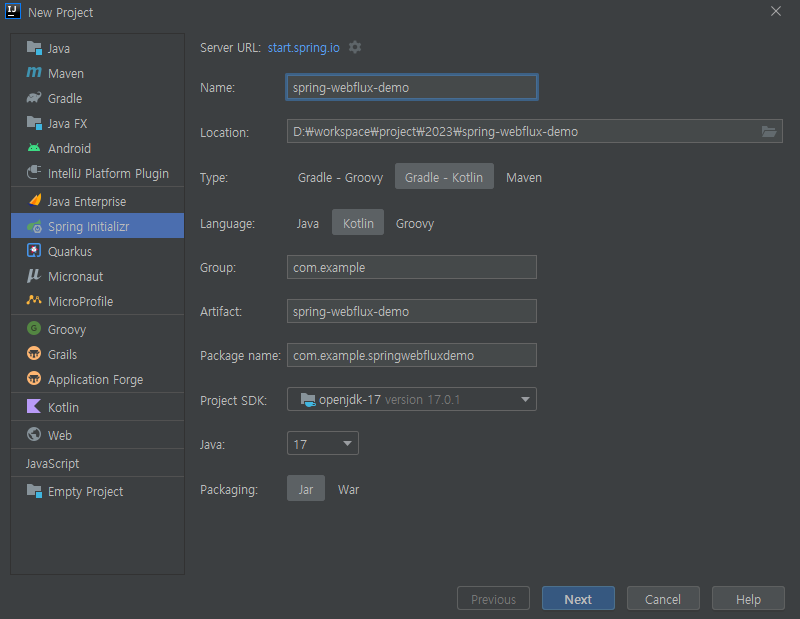Viewport: 800px width, 619px height.
Task: Click the Groovy green circle icon
Action: [34, 328]
